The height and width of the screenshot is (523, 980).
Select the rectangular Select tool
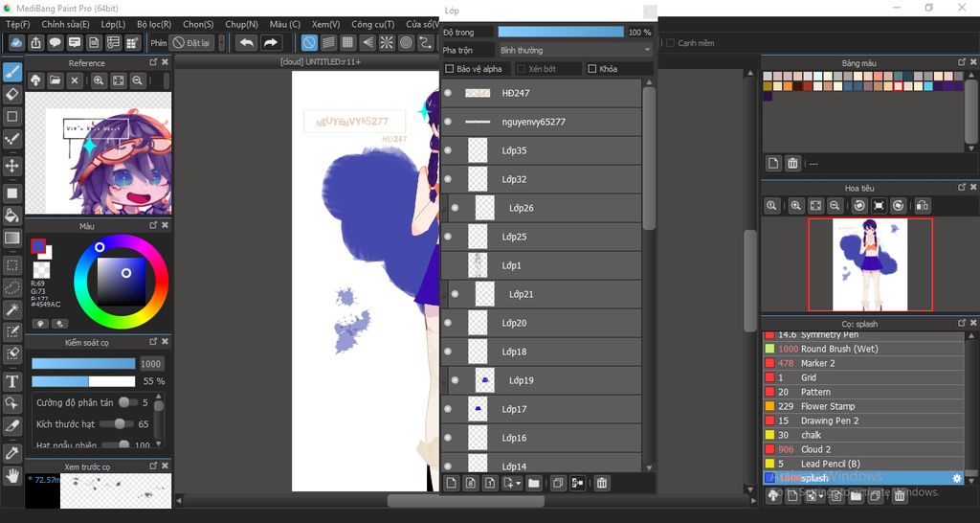coord(11,264)
